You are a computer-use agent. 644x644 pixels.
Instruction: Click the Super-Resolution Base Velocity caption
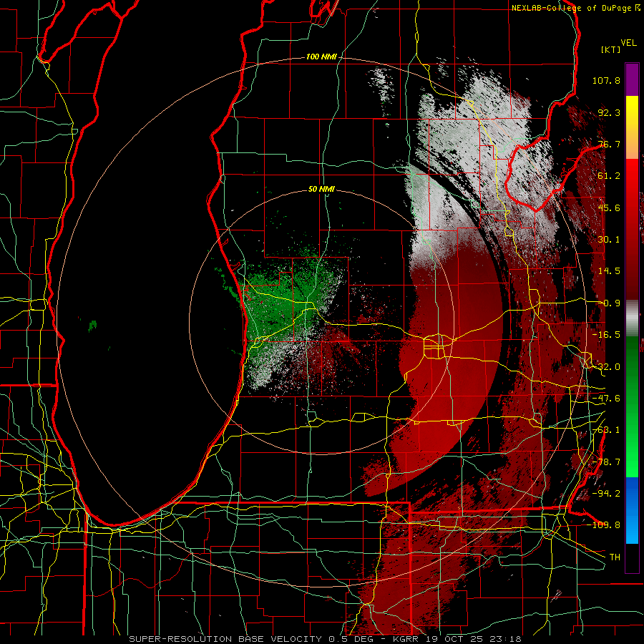[326, 639]
